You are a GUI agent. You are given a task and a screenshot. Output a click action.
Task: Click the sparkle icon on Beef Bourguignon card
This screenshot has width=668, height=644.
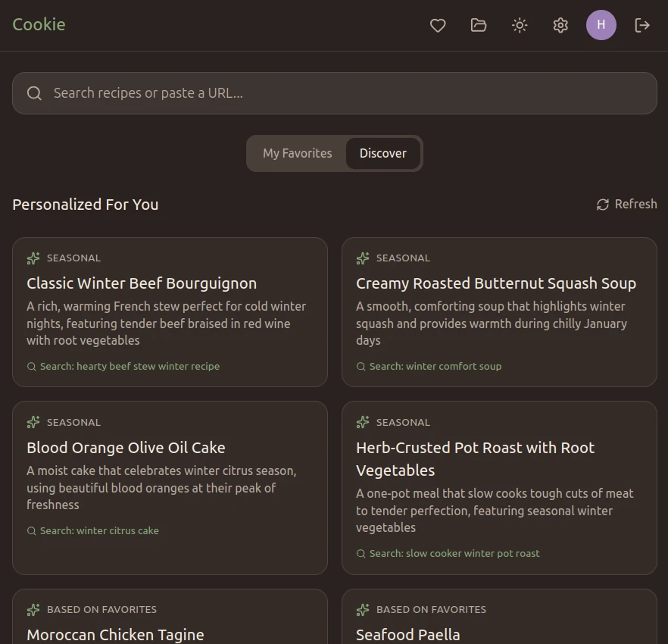coord(33,258)
